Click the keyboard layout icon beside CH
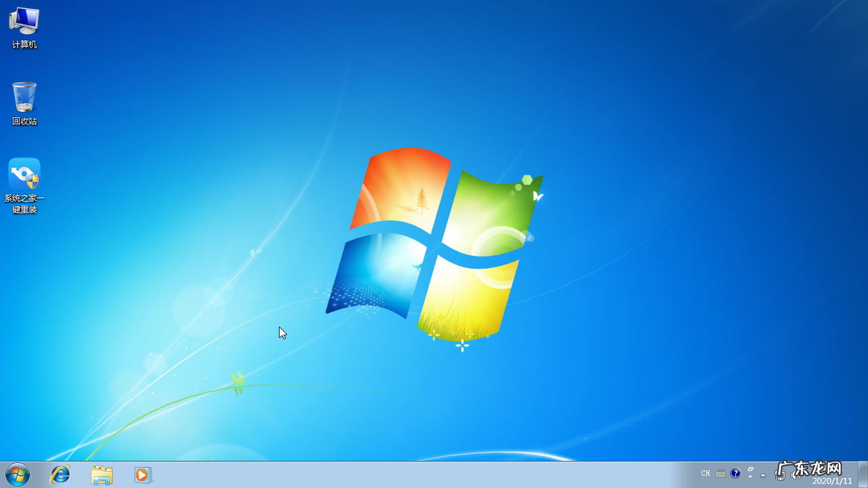The height and width of the screenshot is (488, 868). point(721,474)
